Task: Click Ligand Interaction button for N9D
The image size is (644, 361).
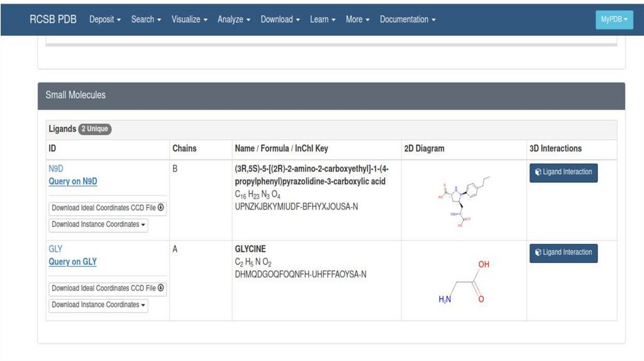Action: (x=563, y=172)
